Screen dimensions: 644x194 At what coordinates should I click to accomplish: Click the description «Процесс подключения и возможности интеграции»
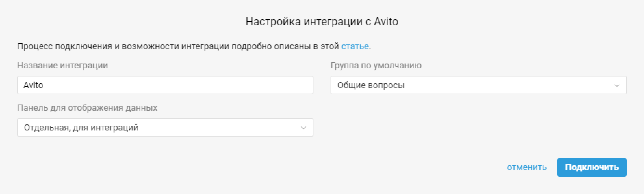(x=123, y=46)
